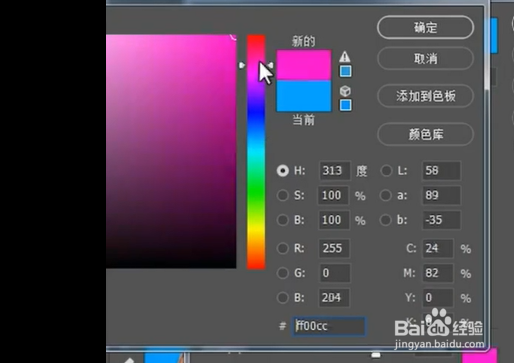Click the R field showing 255
The width and height of the screenshot is (514, 363).
(x=334, y=248)
